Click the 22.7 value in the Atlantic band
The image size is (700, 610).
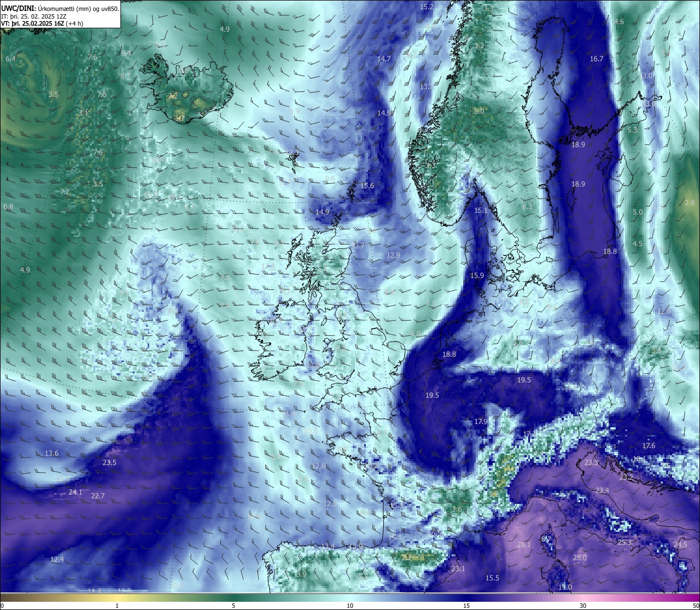coord(97,496)
